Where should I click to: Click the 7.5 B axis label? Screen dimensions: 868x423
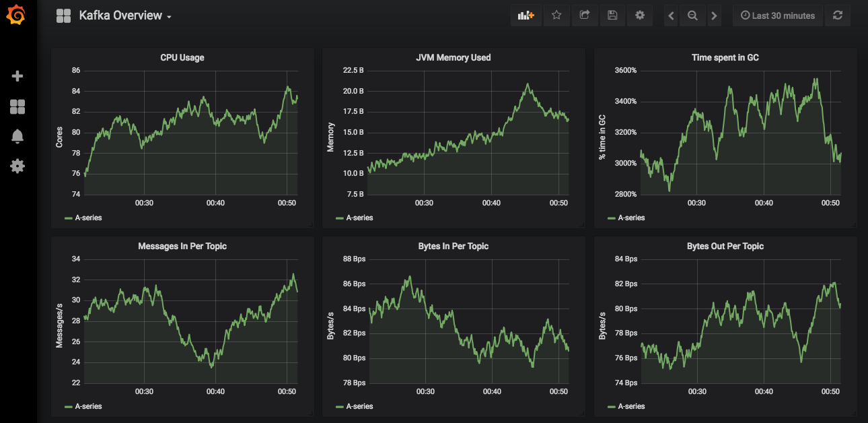(x=355, y=195)
